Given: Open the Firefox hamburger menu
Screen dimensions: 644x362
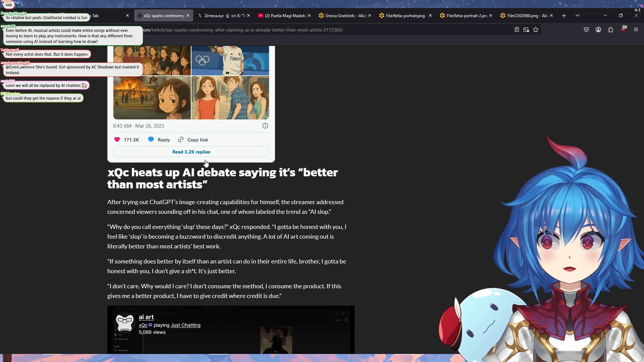Looking at the screenshot, I should [x=636, y=30].
